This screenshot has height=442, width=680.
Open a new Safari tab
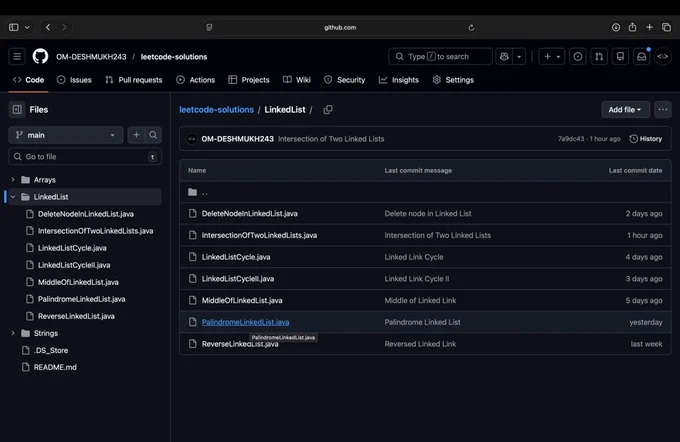(649, 27)
